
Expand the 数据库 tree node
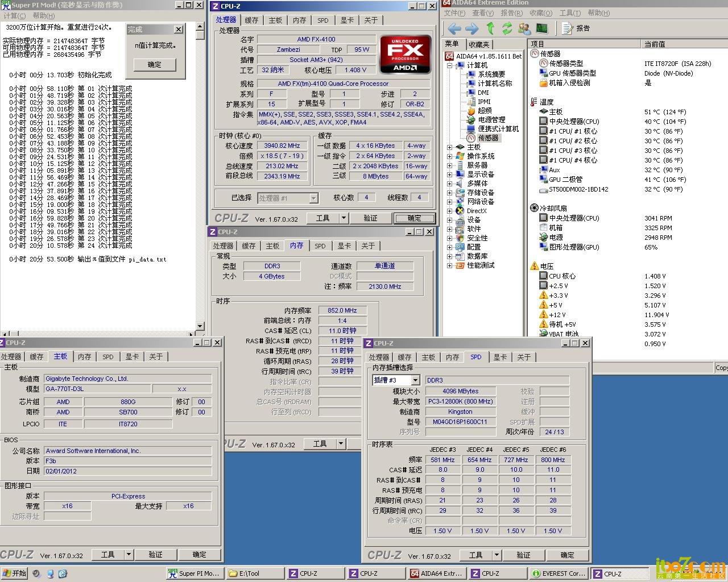449,256
